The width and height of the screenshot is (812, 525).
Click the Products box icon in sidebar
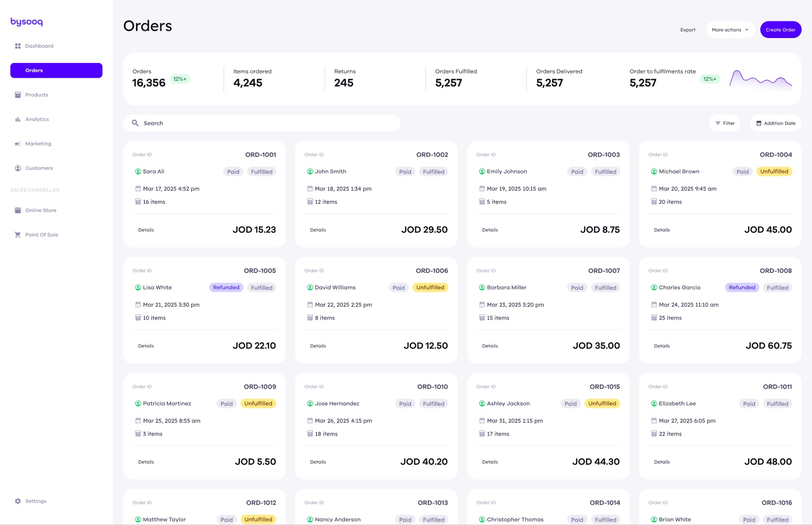(x=18, y=95)
